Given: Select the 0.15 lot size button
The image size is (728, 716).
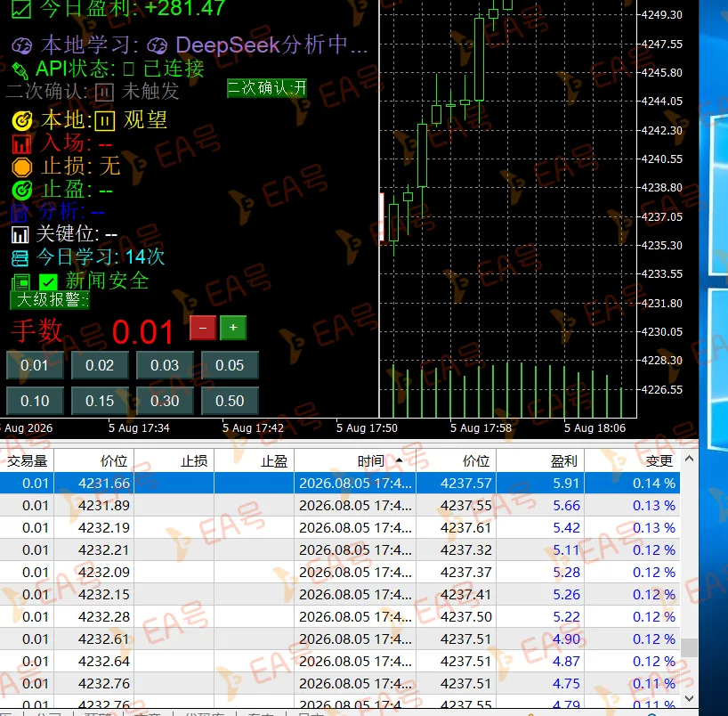Looking at the screenshot, I should (x=100, y=401).
